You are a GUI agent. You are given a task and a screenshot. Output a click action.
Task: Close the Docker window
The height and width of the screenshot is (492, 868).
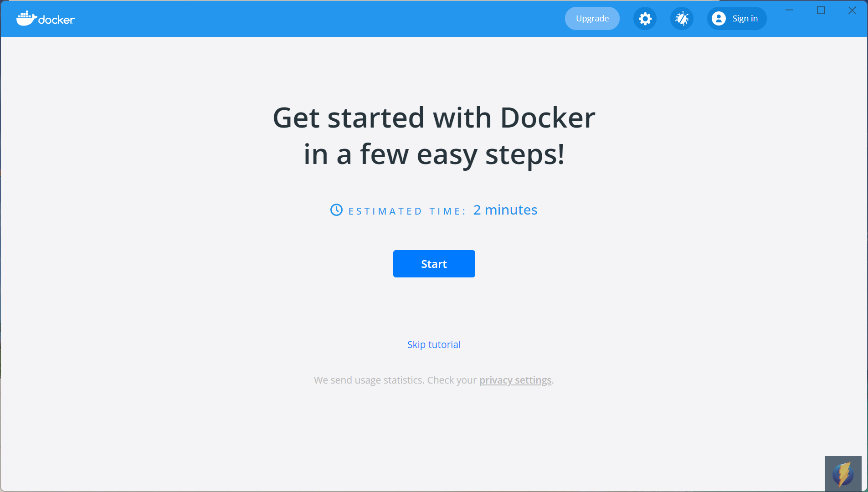pyautogui.click(x=852, y=10)
